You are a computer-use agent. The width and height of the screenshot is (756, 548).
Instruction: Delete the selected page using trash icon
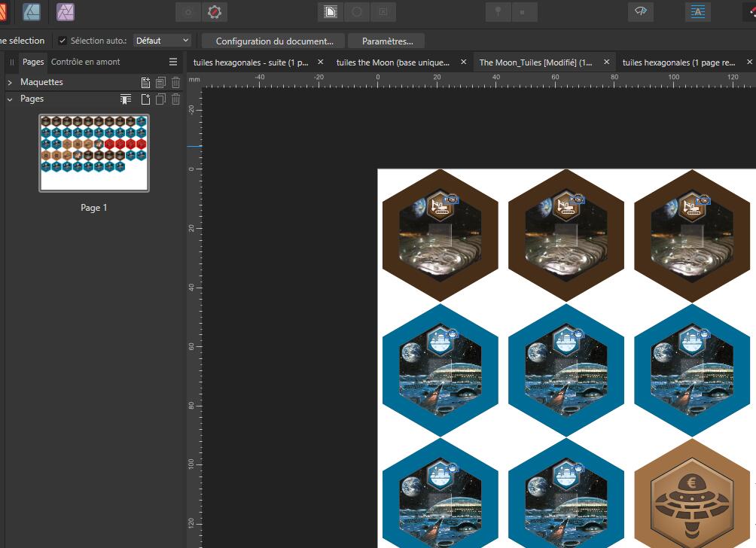(175, 99)
